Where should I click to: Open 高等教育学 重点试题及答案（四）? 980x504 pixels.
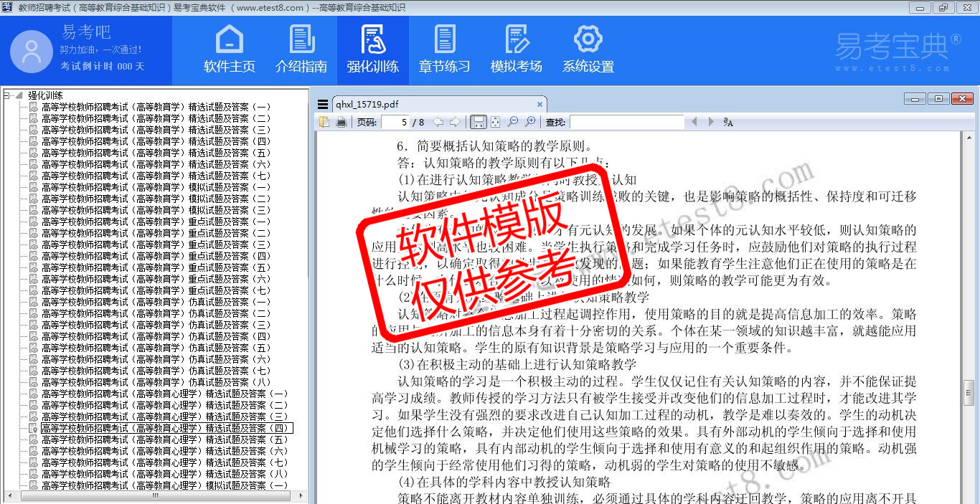pyautogui.click(x=156, y=256)
